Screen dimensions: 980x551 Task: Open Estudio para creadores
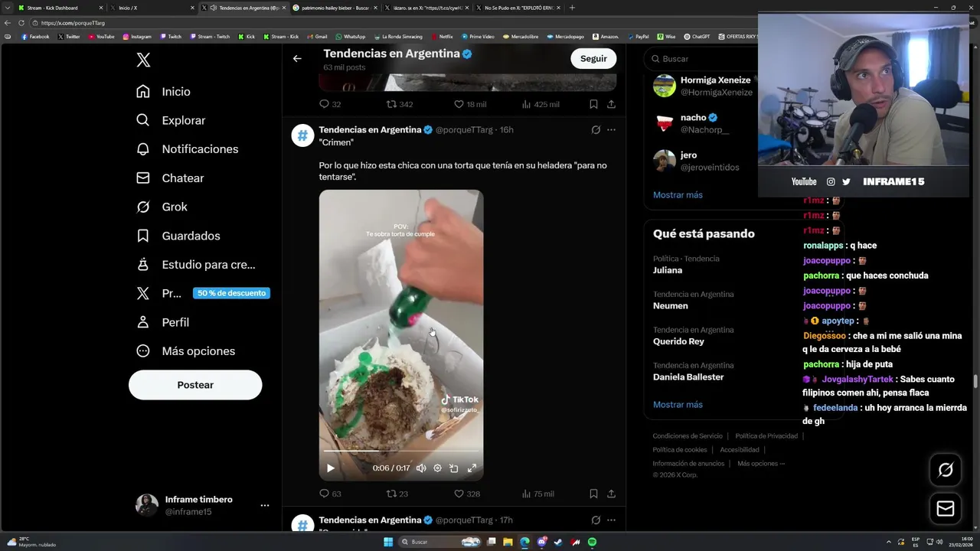(195, 265)
